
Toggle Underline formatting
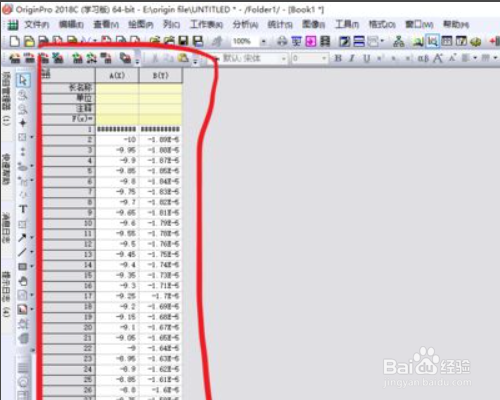366,58
